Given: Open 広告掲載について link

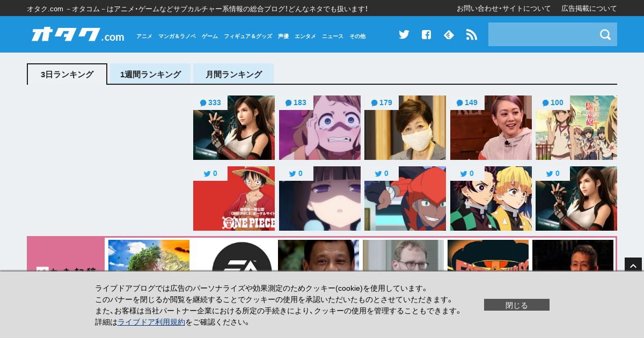Looking at the screenshot, I should pyautogui.click(x=589, y=8).
